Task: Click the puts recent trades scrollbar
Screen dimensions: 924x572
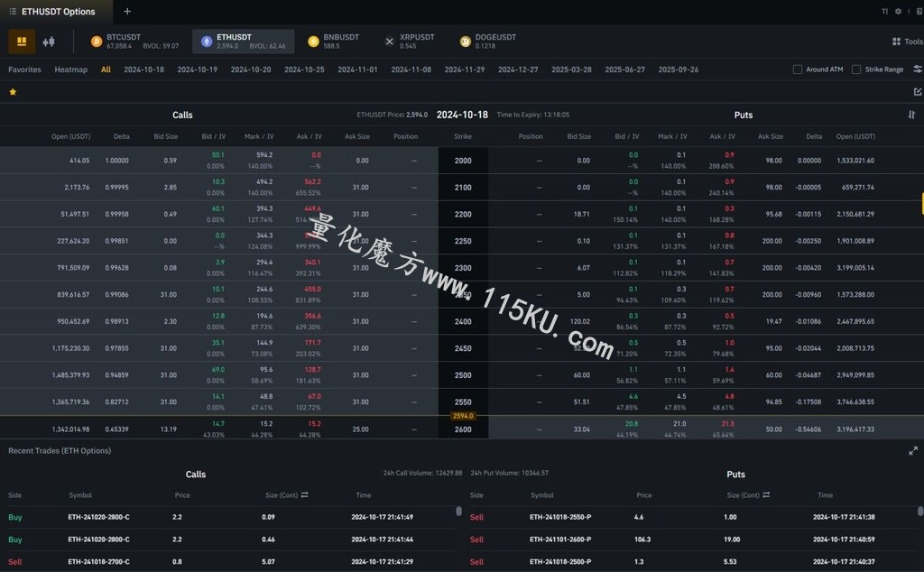Action: point(920,512)
